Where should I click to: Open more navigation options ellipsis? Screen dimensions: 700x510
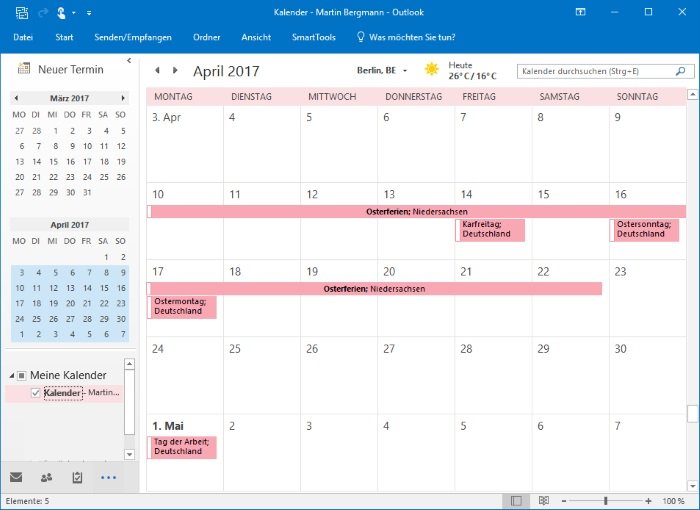coord(108,477)
